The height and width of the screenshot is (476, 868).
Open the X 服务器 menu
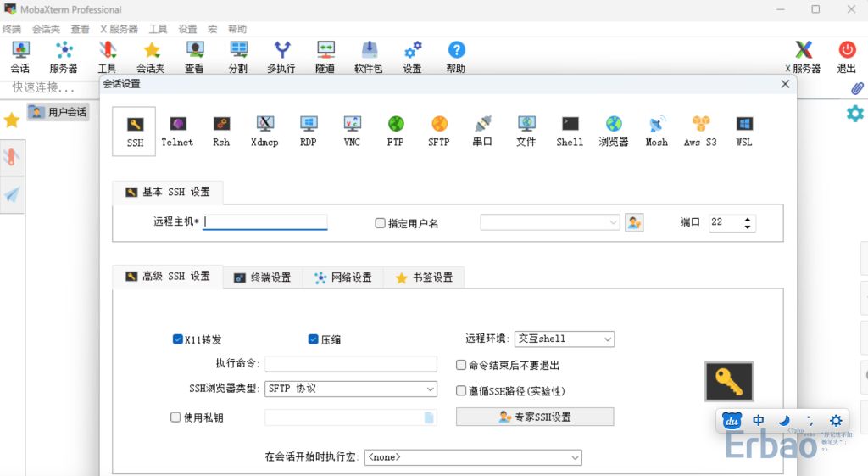119,29
